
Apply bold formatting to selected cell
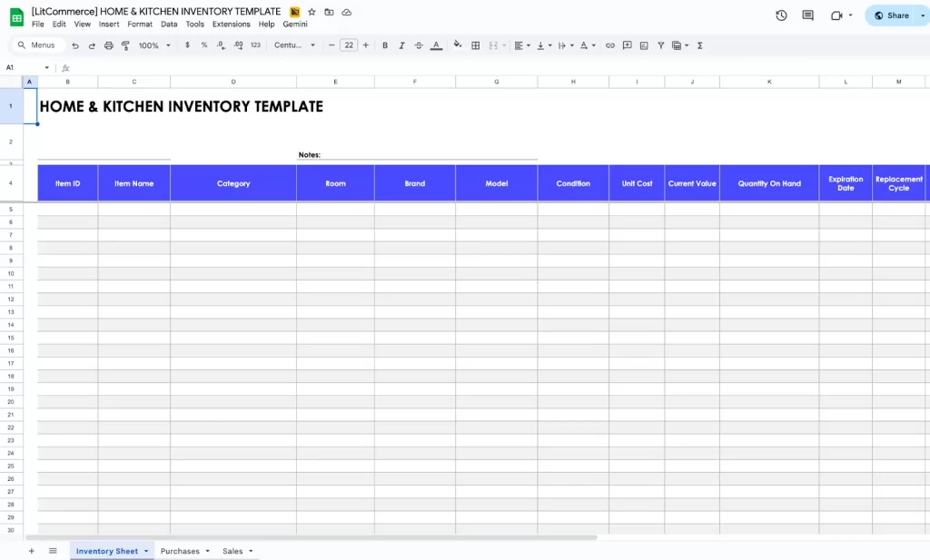385,44
